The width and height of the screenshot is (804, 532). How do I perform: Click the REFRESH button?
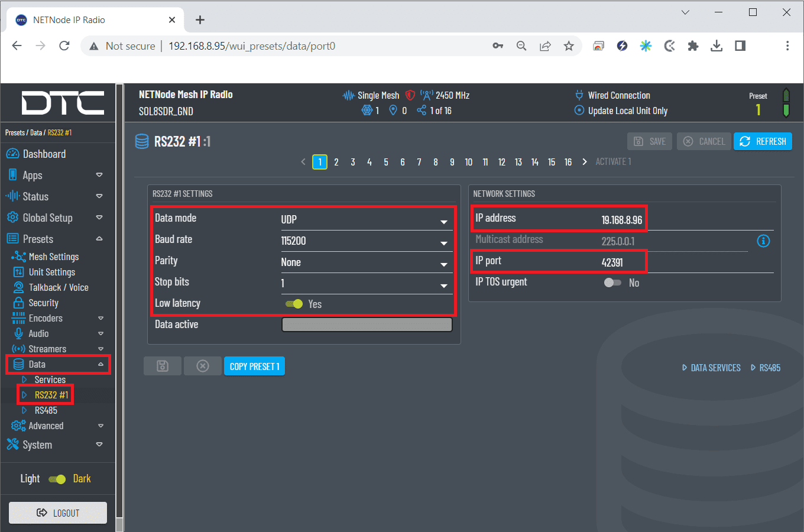pos(762,141)
